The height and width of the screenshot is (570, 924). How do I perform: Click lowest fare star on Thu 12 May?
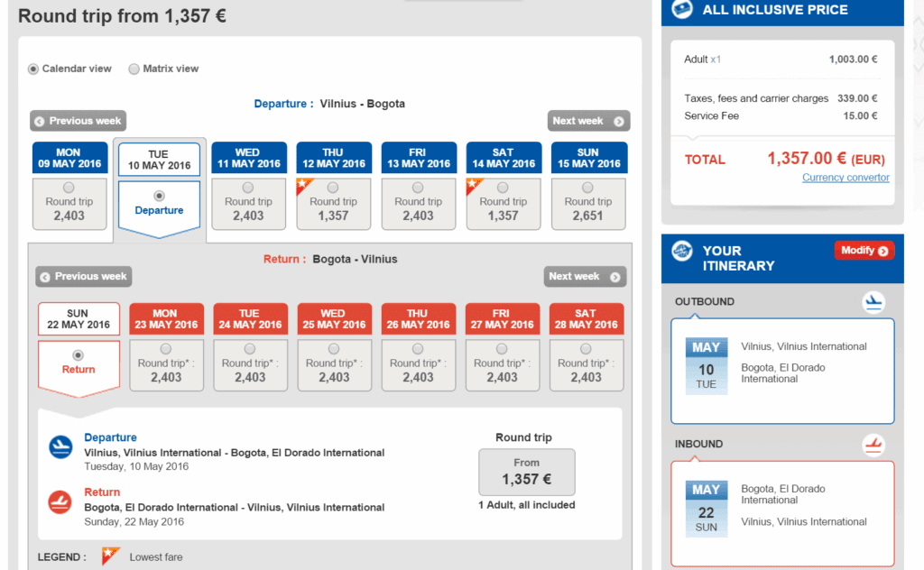304,187
